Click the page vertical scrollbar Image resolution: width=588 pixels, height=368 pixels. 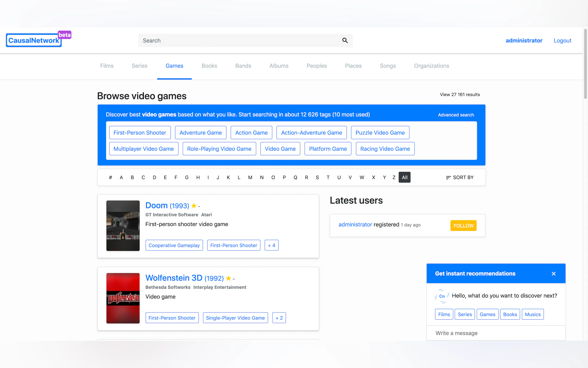tap(585, 64)
